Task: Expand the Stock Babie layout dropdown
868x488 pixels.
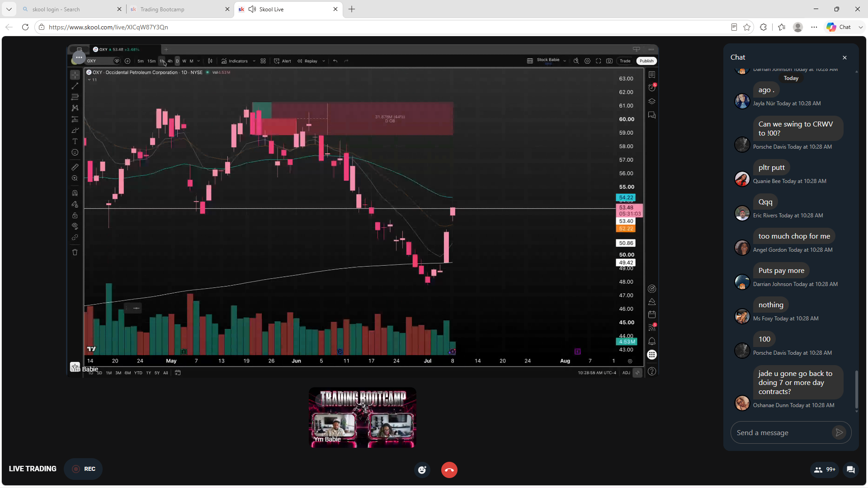Action: 565,61
